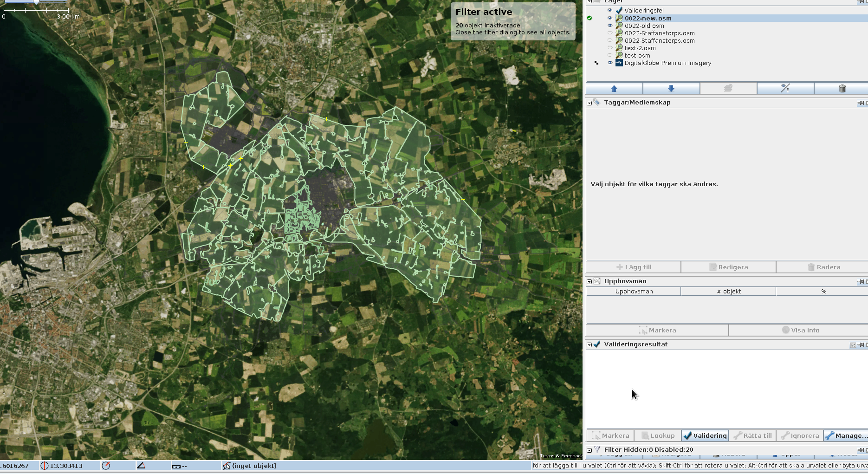The image size is (868, 474).
Task: Click the Upphovsman column header
Action: [x=634, y=292]
